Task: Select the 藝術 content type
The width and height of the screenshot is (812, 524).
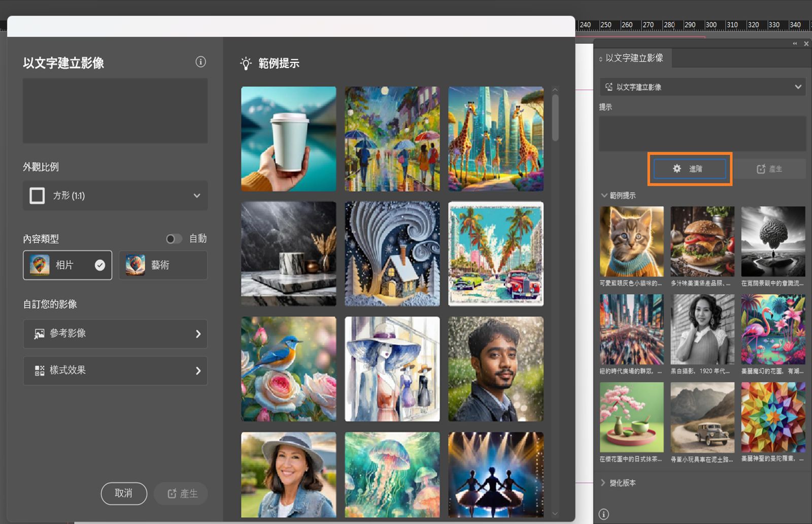Action: coord(163,265)
